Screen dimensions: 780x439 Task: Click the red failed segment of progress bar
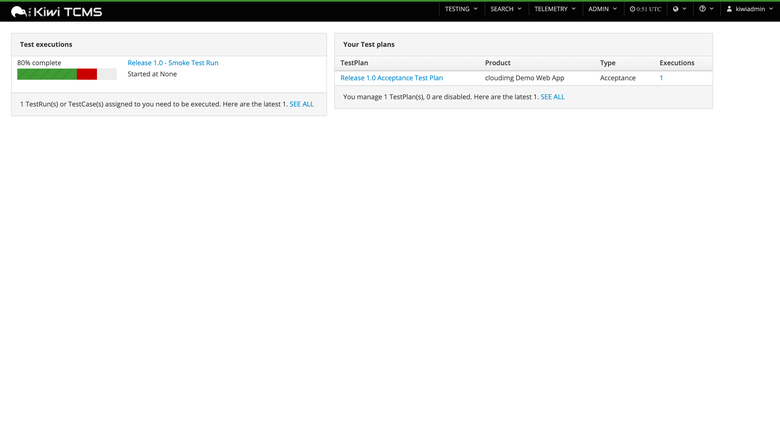click(87, 74)
